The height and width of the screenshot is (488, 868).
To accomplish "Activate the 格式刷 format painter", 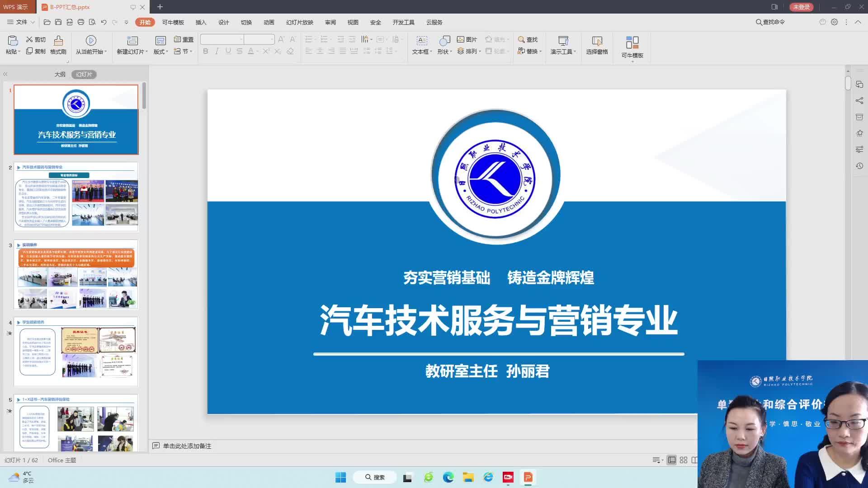I will [x=58, y=45].
